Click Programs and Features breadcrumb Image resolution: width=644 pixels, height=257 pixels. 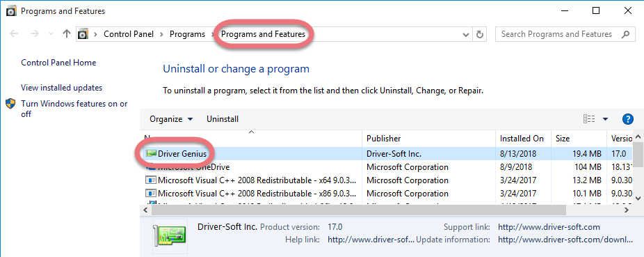tap(264, 34)
